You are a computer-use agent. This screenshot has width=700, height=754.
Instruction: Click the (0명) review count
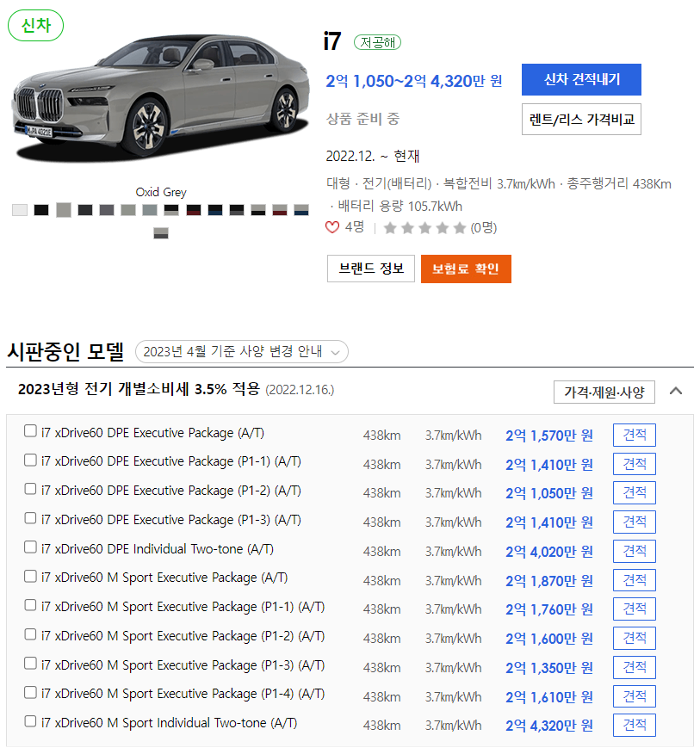point(484,227)
